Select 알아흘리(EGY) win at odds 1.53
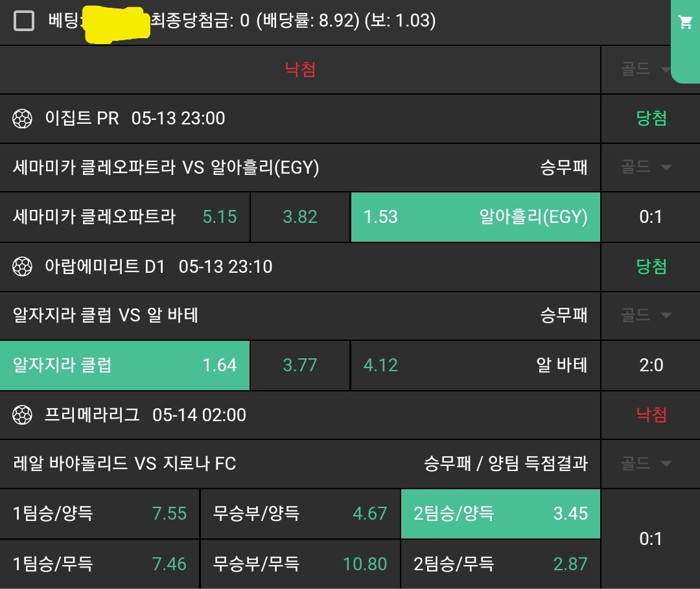The image size is (700, 589). point(475,216)
